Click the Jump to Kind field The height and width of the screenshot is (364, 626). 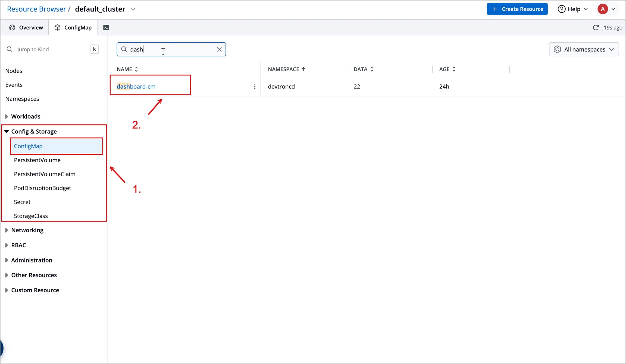[x=49, y=49]
